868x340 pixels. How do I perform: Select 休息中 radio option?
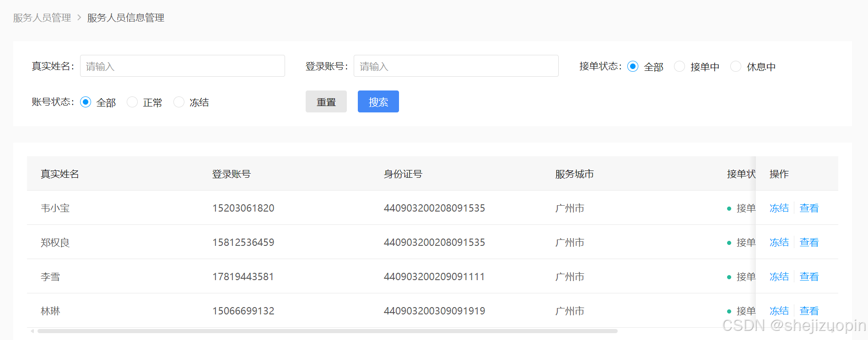click(736, 67)
